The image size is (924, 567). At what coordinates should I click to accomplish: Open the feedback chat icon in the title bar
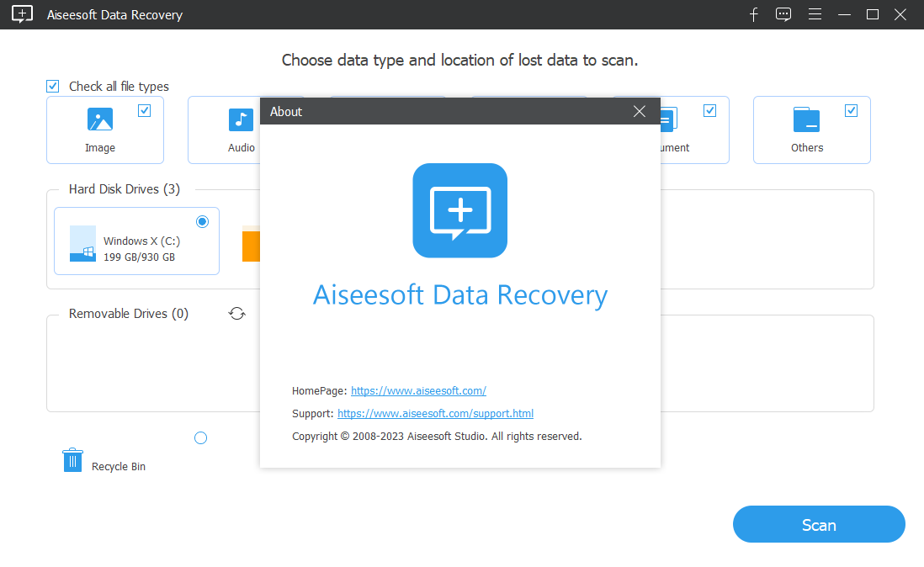coord(783,14)
